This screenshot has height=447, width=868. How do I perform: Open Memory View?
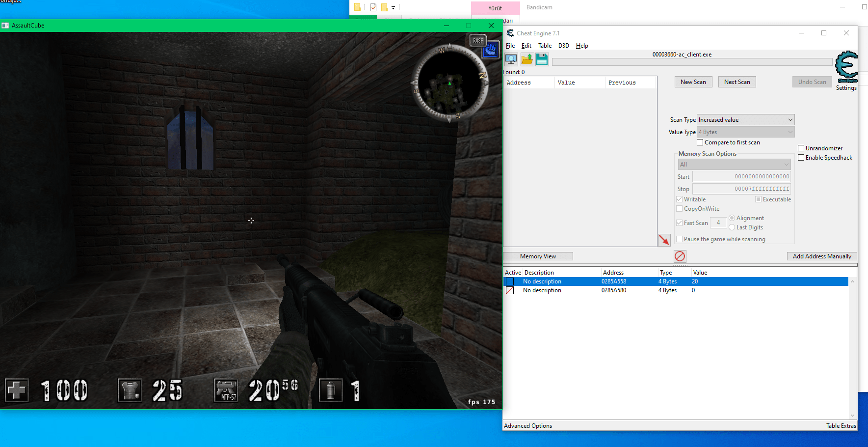538,256
